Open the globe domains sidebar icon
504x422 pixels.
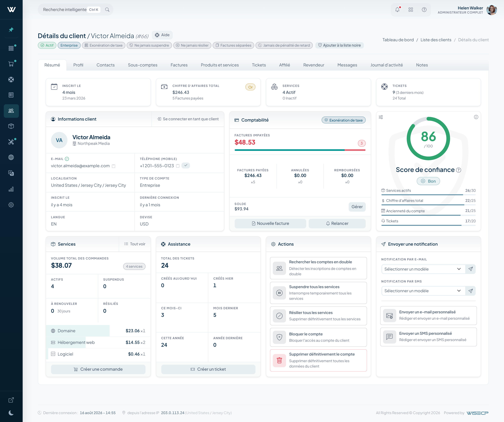pos(11,157)
